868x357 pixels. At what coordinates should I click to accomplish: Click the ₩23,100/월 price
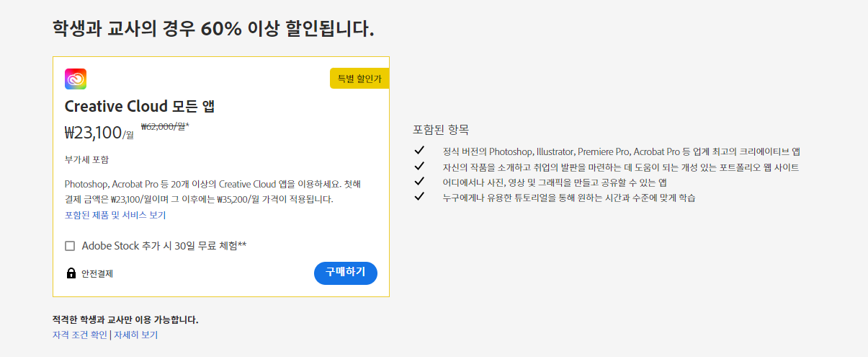99,132
